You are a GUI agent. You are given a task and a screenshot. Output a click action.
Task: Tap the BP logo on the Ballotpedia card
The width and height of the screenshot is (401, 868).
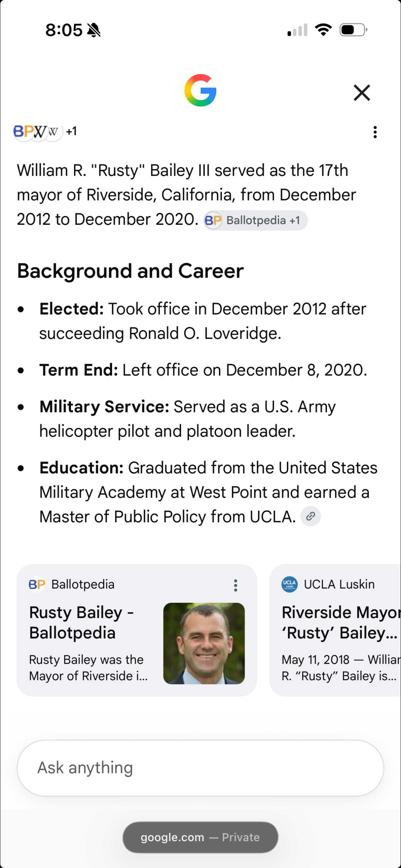click(x=37, y=584)
